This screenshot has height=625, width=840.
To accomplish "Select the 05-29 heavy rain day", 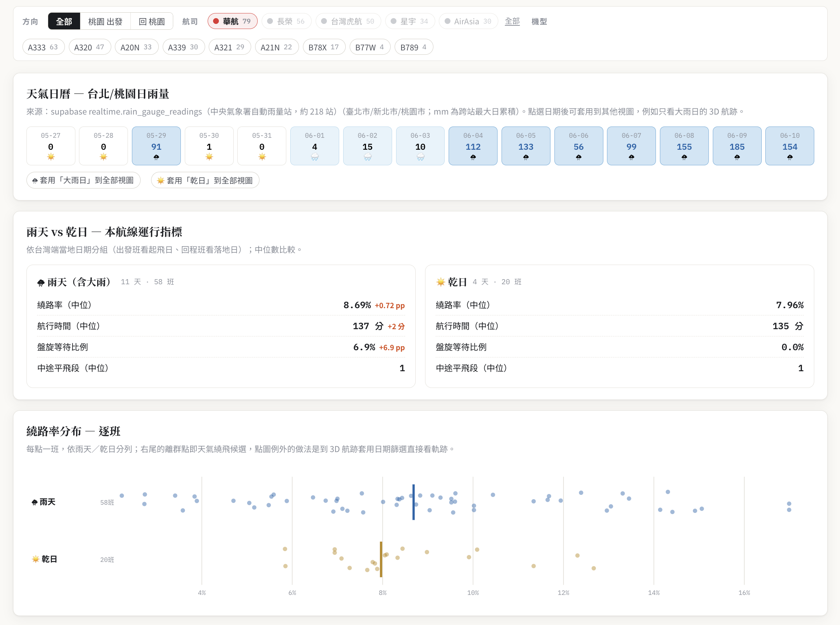I will pyautogui.click(x=156, y=146).
